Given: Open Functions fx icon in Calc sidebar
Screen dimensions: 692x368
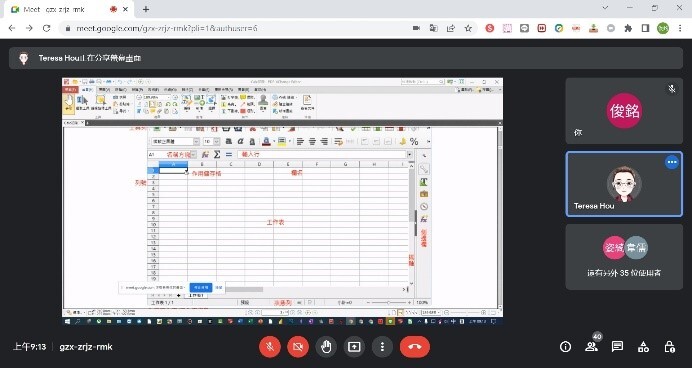Looking at the screenshot, I should click(424, 219).
